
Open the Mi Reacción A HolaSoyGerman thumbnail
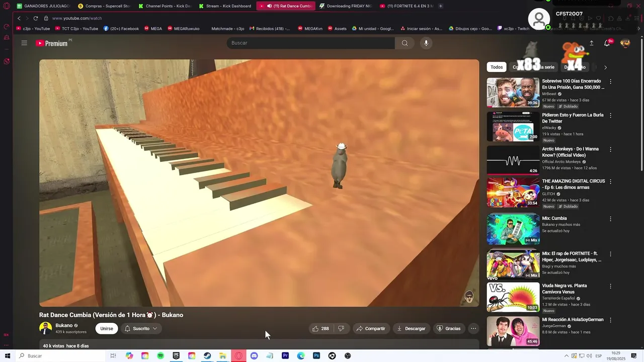[x=513, y=331]
